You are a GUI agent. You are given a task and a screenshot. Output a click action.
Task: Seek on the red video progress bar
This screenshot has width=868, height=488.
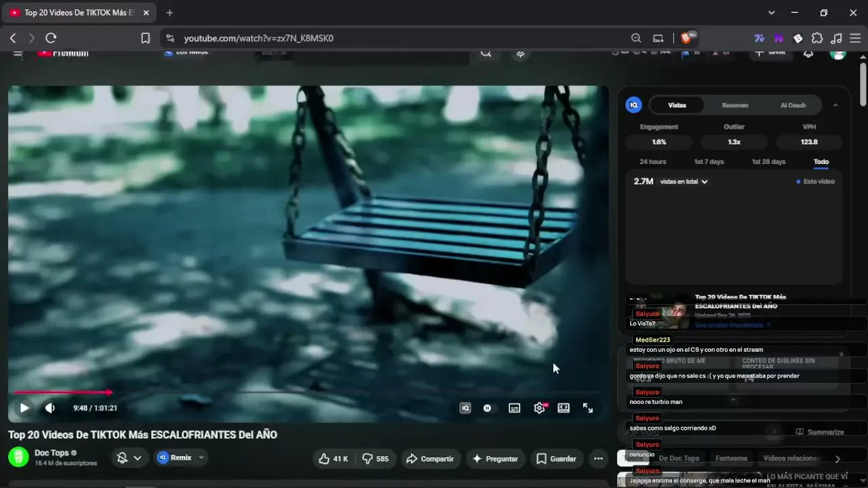click(307, 392)
